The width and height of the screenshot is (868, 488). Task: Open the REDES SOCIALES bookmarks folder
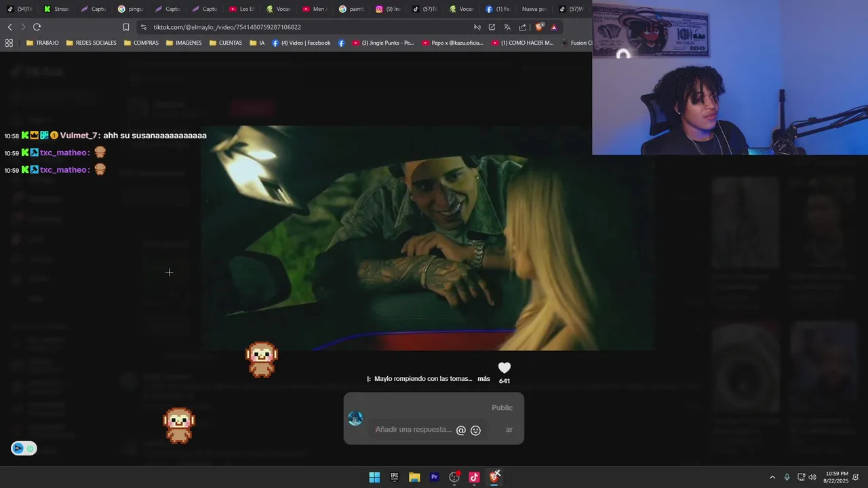point(91,43)
